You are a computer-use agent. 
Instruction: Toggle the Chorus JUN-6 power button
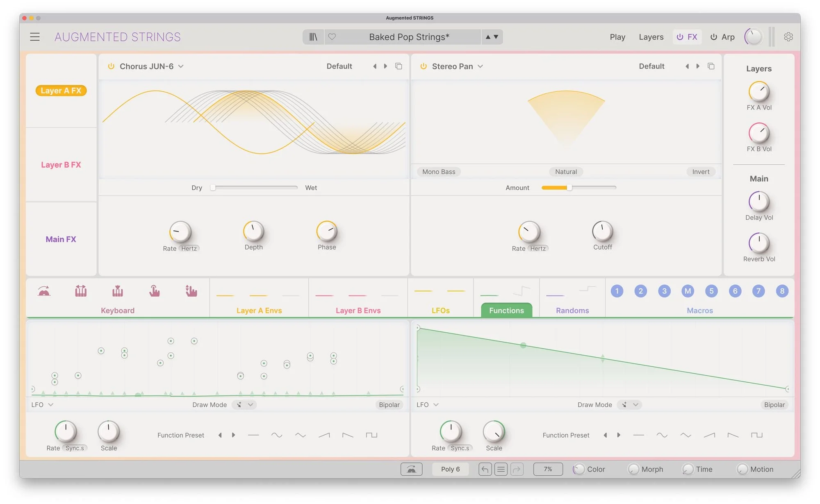point(111,66)
